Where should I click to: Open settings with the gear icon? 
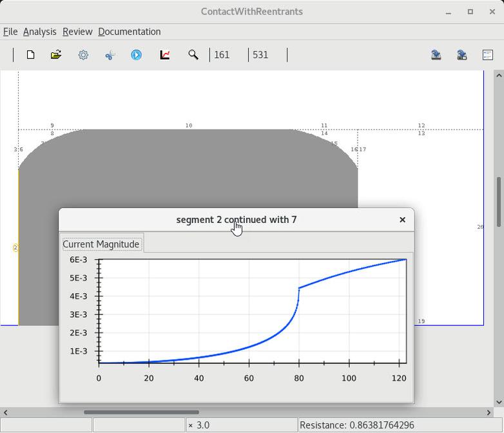(x=83, y=55)
